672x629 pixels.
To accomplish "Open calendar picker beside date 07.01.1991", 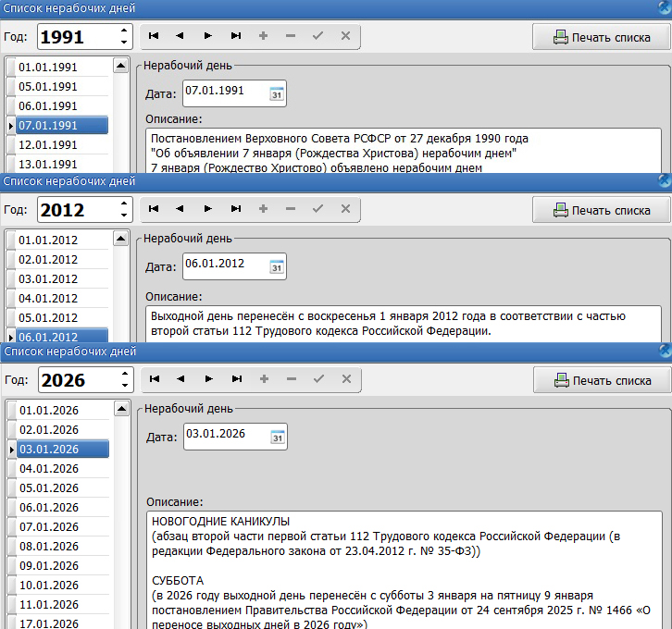I will pyautogui.click(x=276, y=92).
